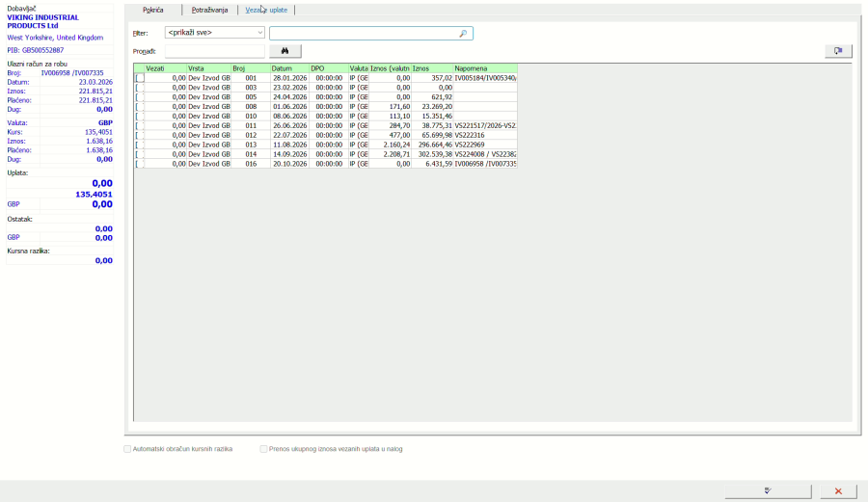This screenshot has width=868, height=502.
Task: Sort by the Broj column header
Action: [251, 68]
